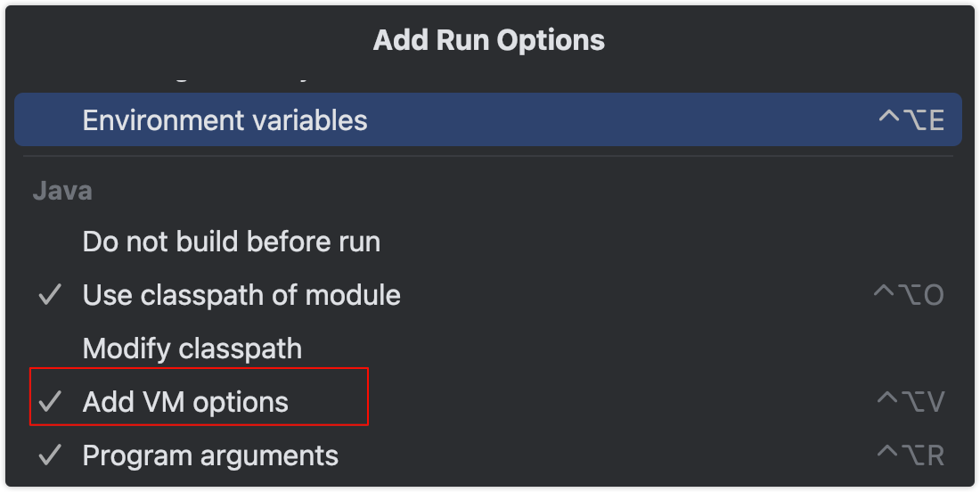Click separator line above Java section
The height and width of the screenshot is (492, 980).
tap(488, 157)
